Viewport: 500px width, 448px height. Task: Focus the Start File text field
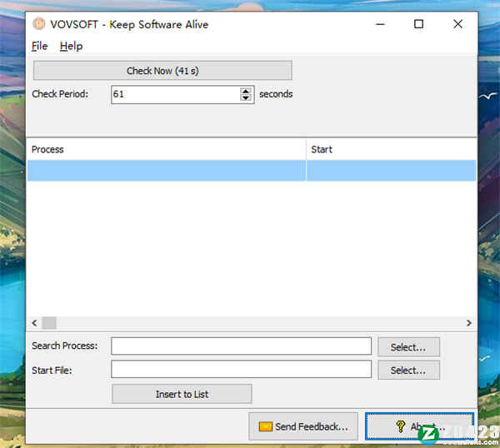click(x=242, y=370)
